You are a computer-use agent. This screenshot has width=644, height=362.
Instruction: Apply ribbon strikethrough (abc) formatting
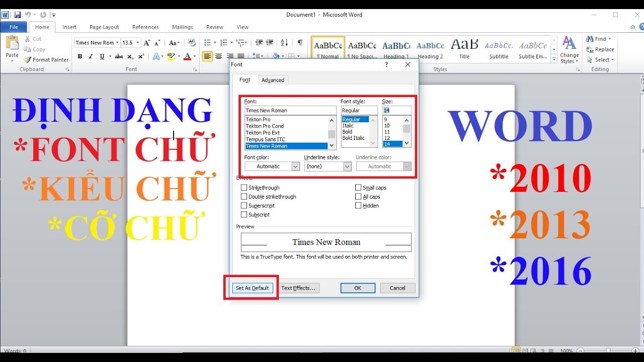coord(119,56)
